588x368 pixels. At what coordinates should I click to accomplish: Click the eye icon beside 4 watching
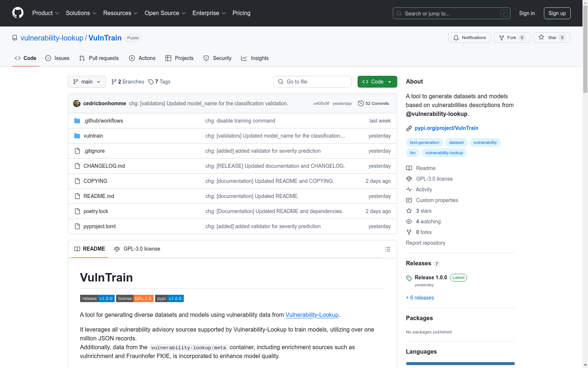coord(409,222)
